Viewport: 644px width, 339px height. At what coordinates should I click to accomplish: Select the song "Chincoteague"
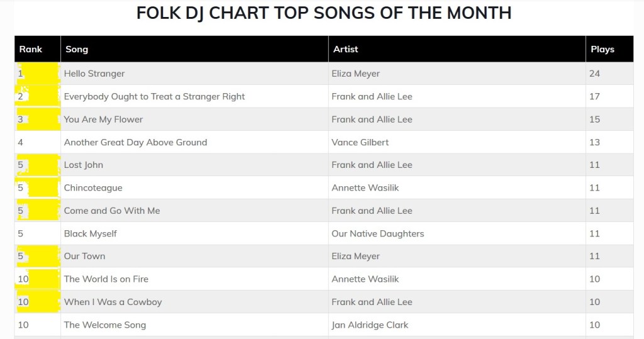tap(93, 187)
